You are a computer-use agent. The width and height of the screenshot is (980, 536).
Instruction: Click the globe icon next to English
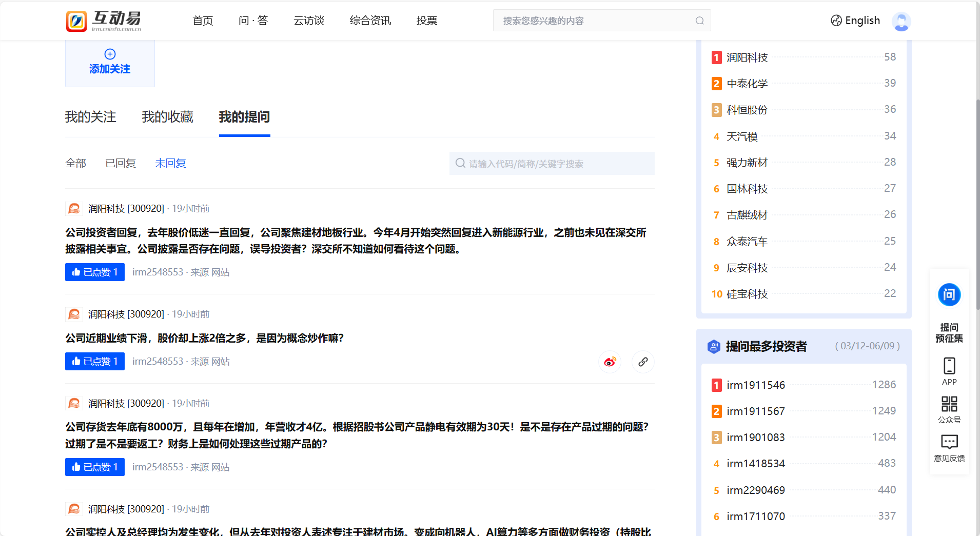click(x=836, y=21)
